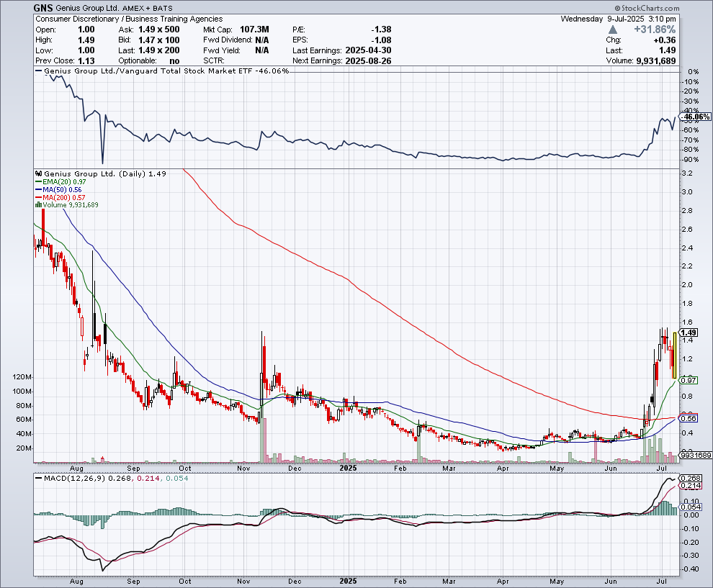Click the 0.054 histogram axis tag
The height and width of the screenshot is (588, 713).
[x=691, y=507]
